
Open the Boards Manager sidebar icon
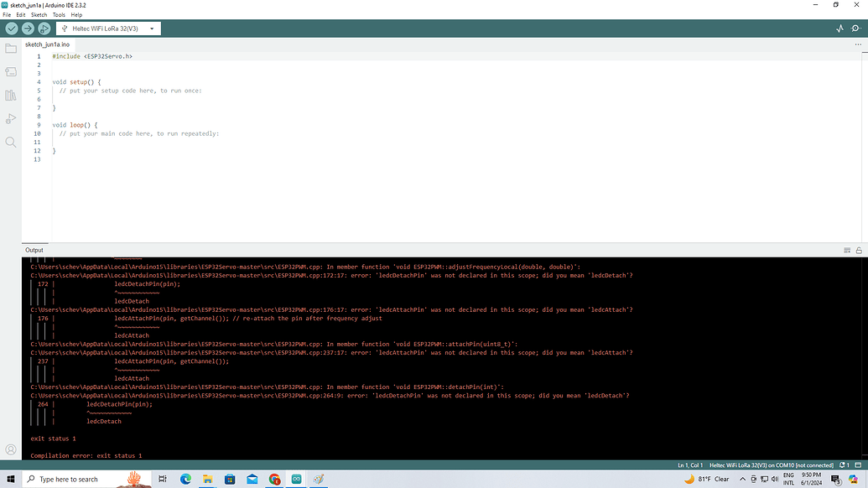point(11,71)
